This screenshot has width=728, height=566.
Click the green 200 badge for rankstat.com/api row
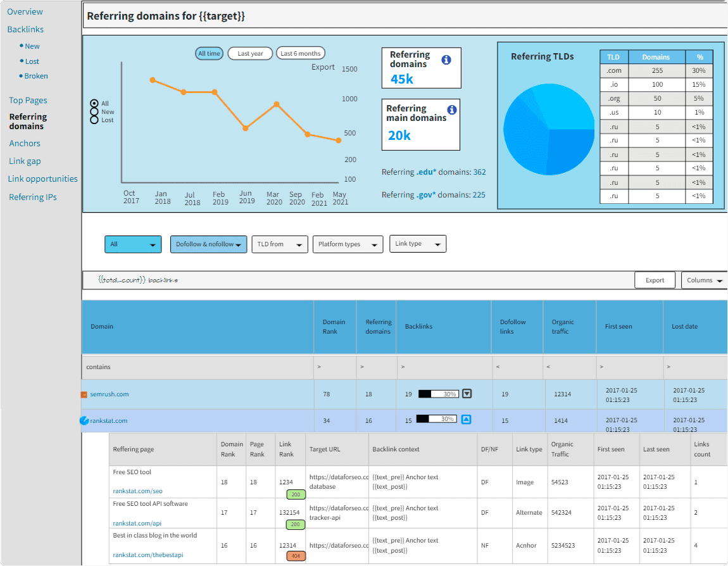click(x=295, y=525)
